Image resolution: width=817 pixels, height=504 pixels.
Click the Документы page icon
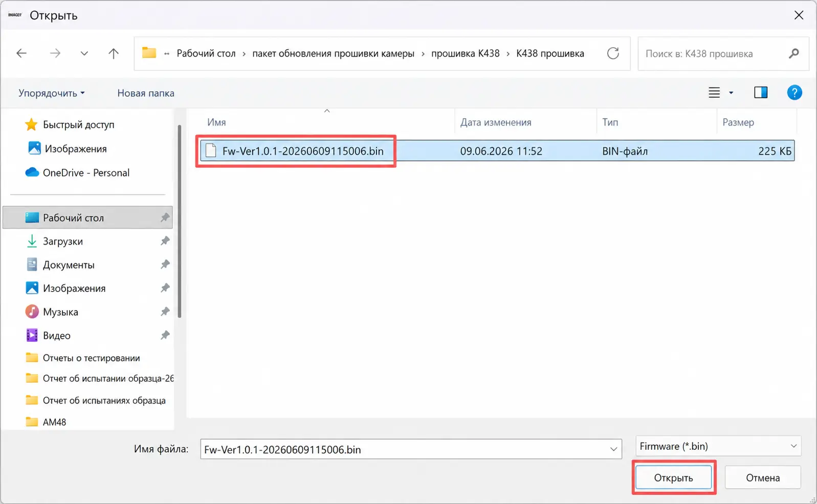32,265
